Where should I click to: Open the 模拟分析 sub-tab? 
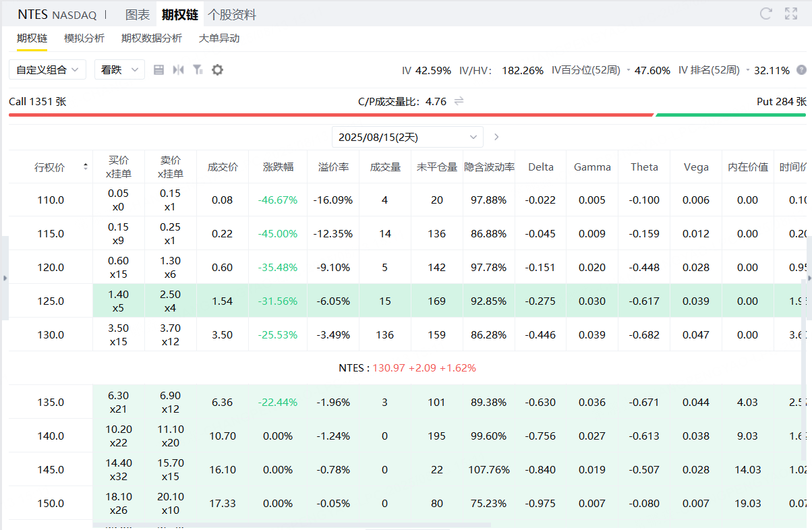[84, 38]
